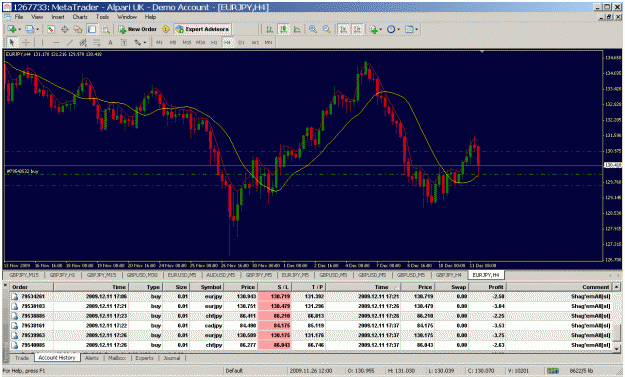Open the Periods clock icon
This screenshot has height=377, width=625.
[391, 29]
